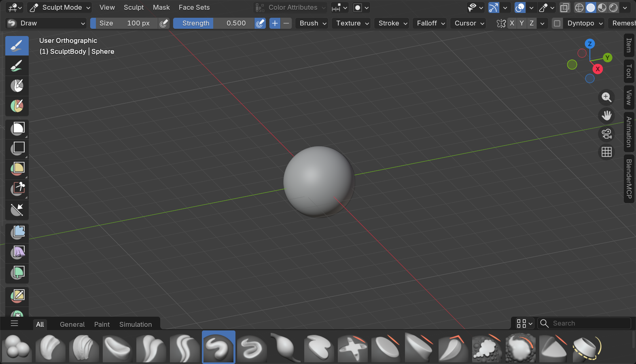
Task: Select the Paint tool in the left toolbar
Action: 17,66
